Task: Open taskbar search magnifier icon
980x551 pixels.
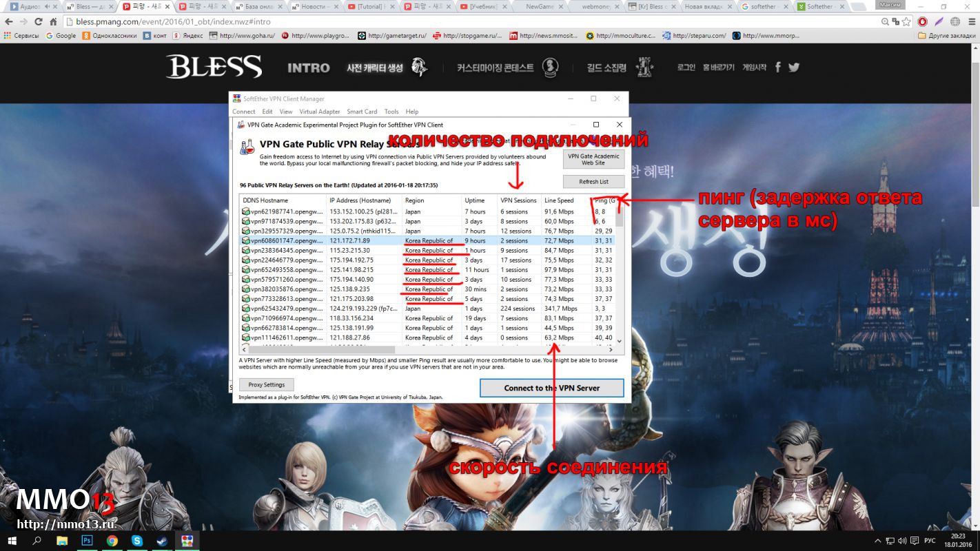Action: (37, 541)
